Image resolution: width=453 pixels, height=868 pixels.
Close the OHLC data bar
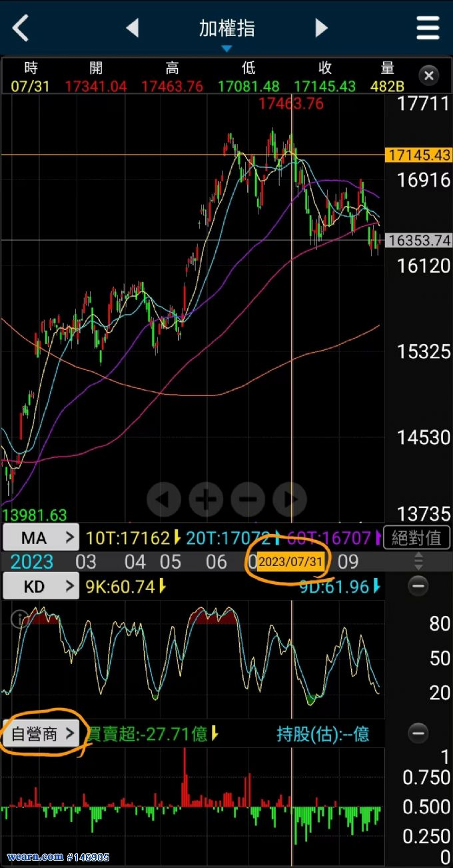pyautogui.click(x=429, y=75)
